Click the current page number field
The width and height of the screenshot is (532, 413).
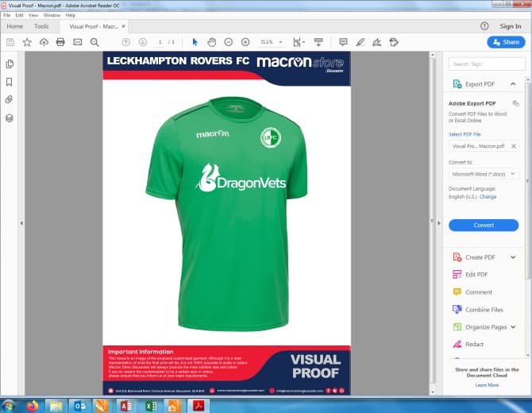pyautogui.click(x=160, y=42)
